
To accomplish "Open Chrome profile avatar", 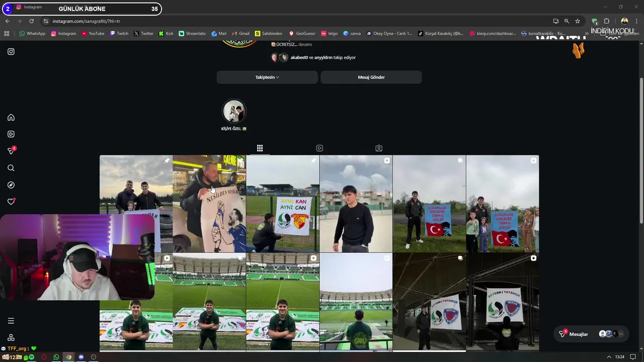I will coord(624,21).
